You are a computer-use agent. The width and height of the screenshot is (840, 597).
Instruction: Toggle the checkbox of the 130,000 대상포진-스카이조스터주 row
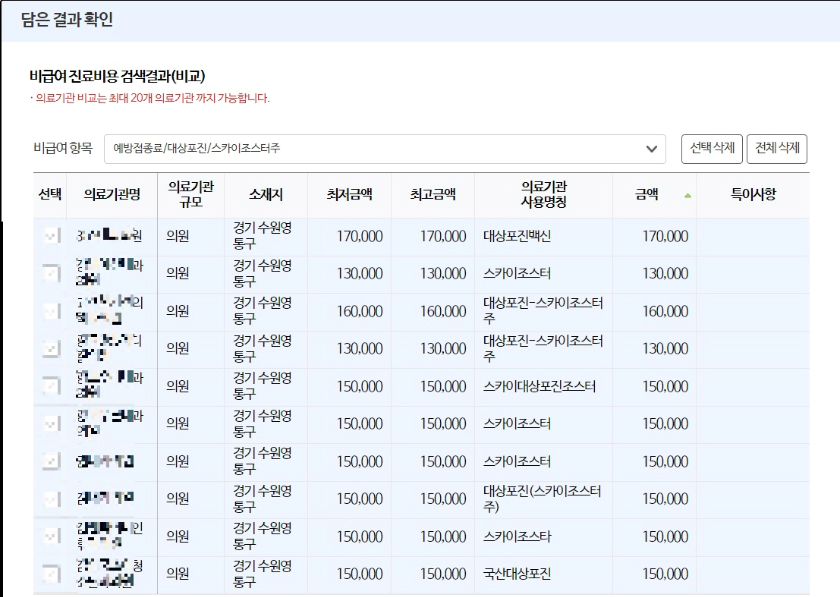[x=51, y=348]
